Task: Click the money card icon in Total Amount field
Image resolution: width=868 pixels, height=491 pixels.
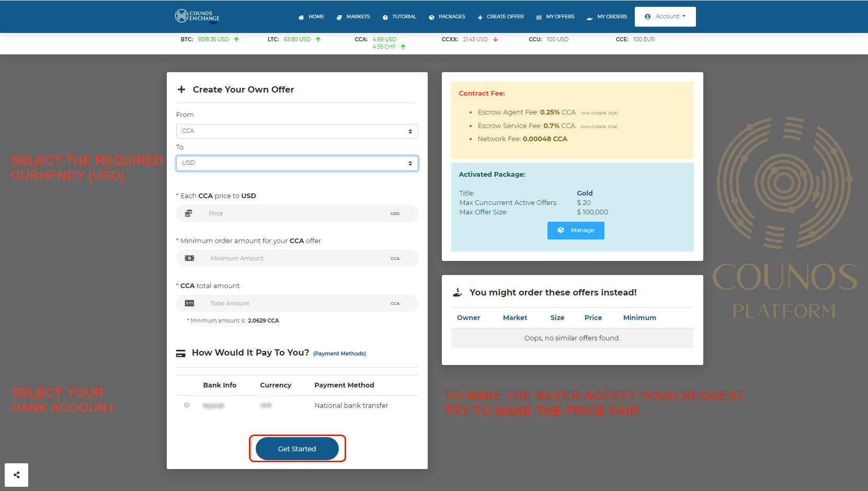Action: click(189, 303)
